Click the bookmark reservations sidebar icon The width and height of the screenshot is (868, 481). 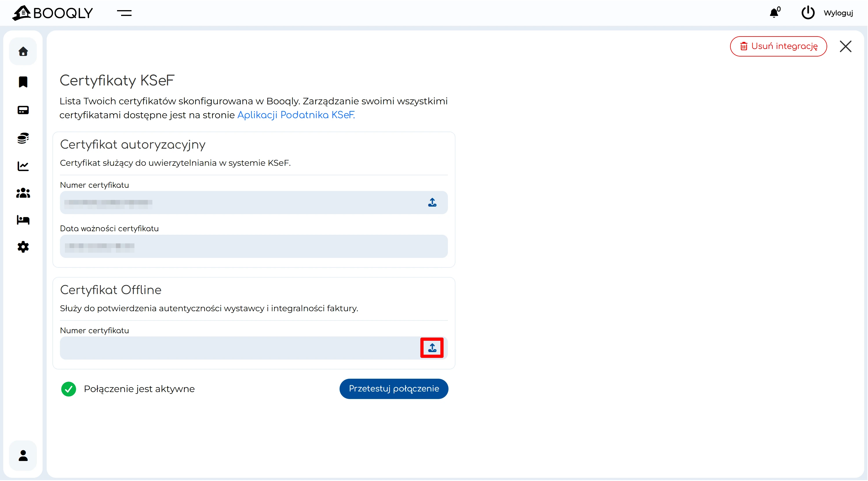tap(23, 82)
